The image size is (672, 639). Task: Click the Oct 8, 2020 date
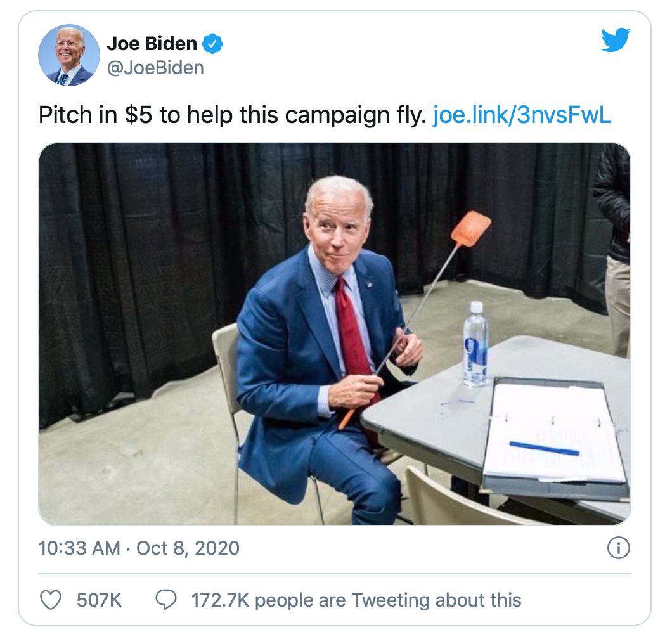tap(188, 548)
